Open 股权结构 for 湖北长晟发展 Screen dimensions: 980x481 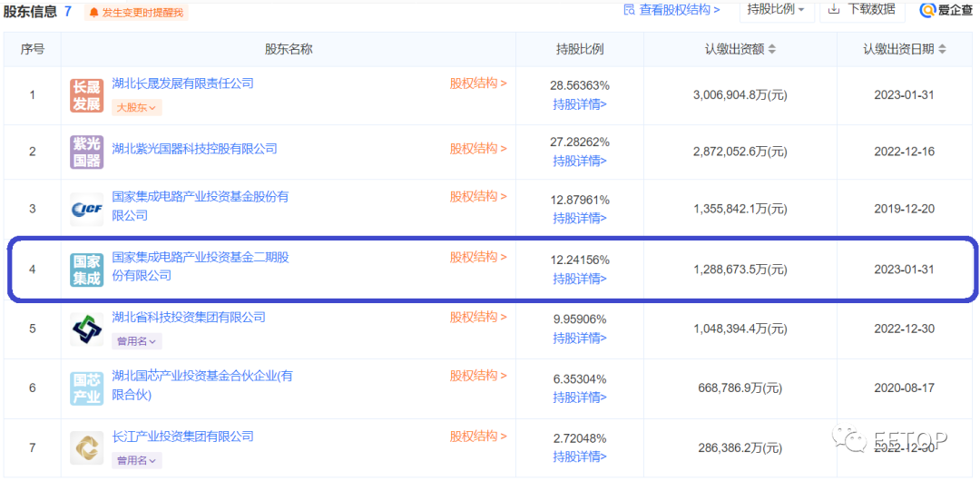(x=478, y=83)
